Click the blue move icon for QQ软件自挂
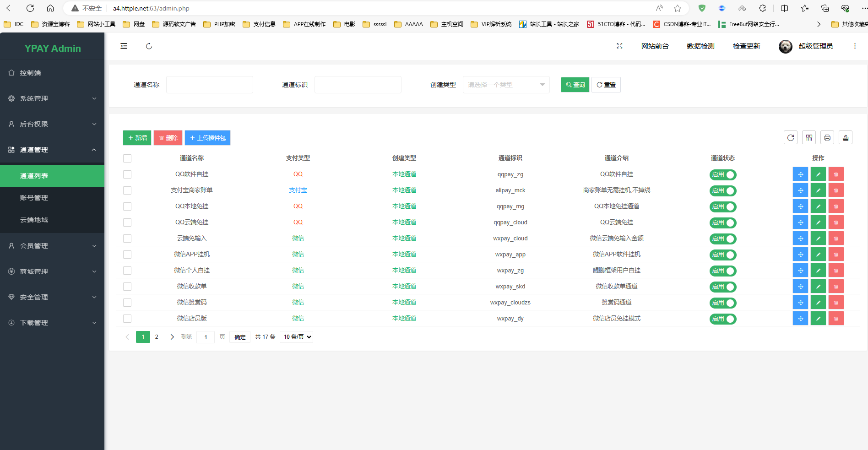 point(800,174)
